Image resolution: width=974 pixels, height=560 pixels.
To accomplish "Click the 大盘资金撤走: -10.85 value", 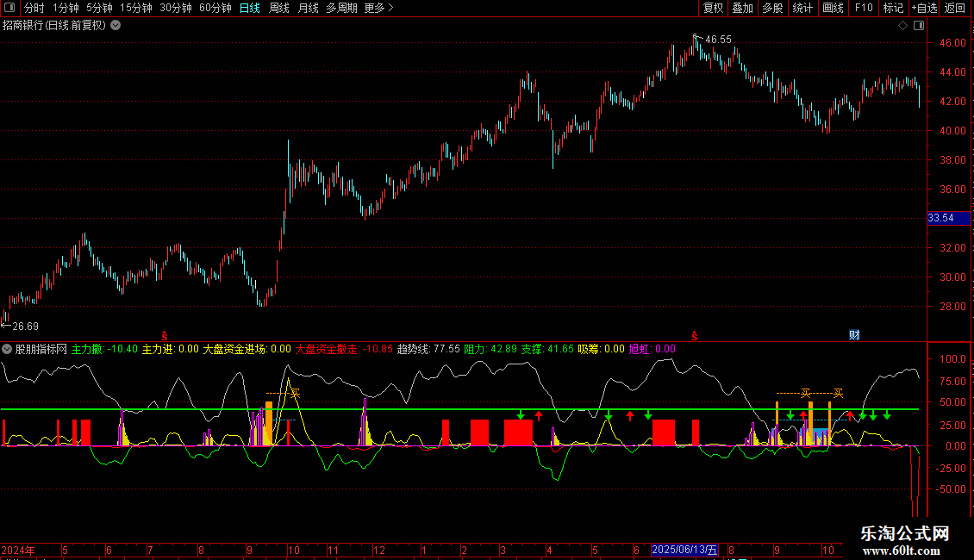I will (344, 349).
